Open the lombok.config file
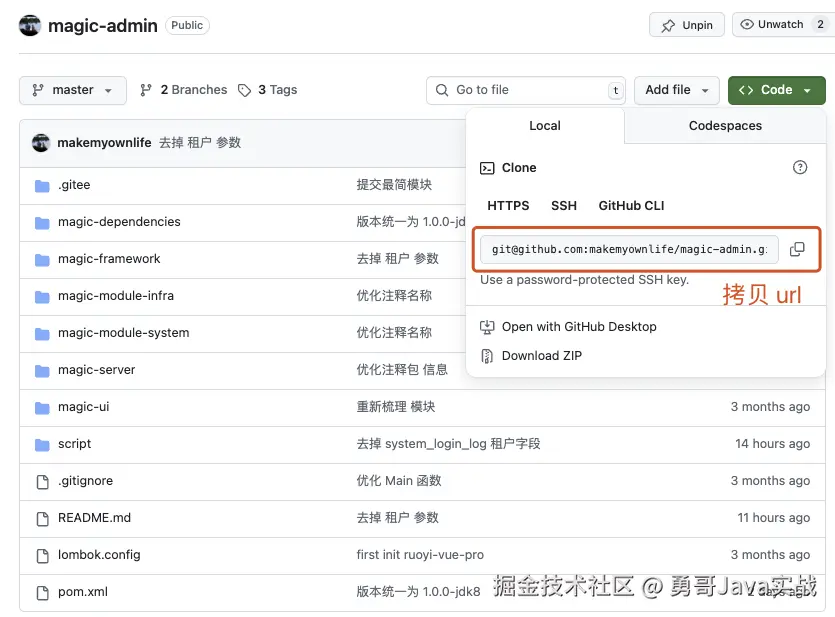835x617 pixels. pos(99,555)
